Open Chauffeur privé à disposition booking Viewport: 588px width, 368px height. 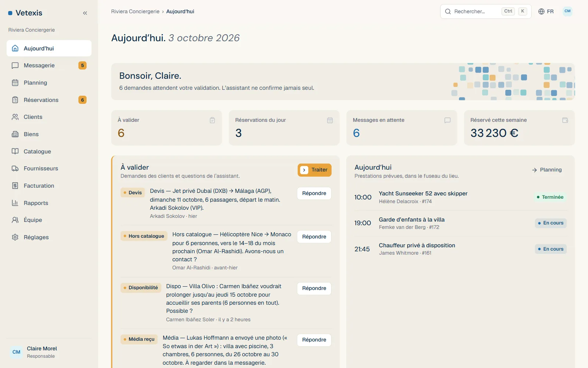point(460,249)
